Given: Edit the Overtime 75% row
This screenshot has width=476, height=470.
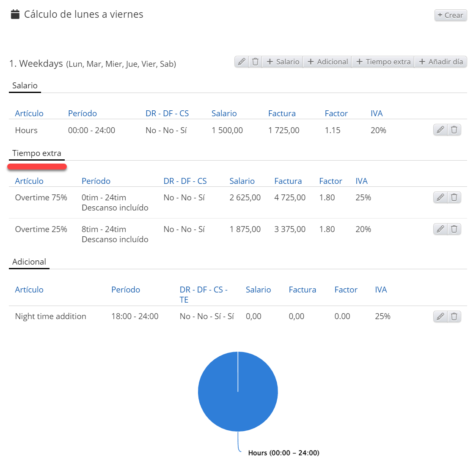Looking at the screenshot, I should click(x=440, y=197).
